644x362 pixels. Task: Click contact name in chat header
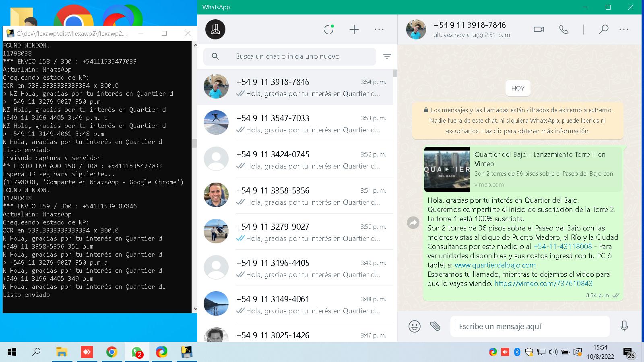[x=469, y=25]
